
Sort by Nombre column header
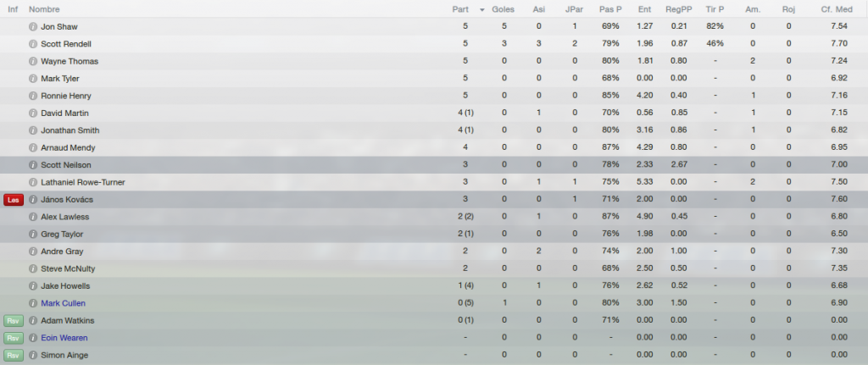tap(44, 9)
